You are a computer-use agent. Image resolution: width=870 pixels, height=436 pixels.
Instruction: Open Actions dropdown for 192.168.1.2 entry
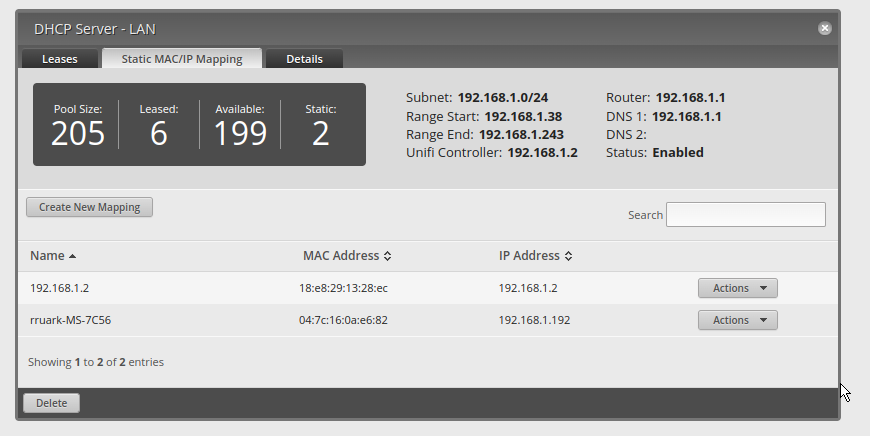click(737, 288)
